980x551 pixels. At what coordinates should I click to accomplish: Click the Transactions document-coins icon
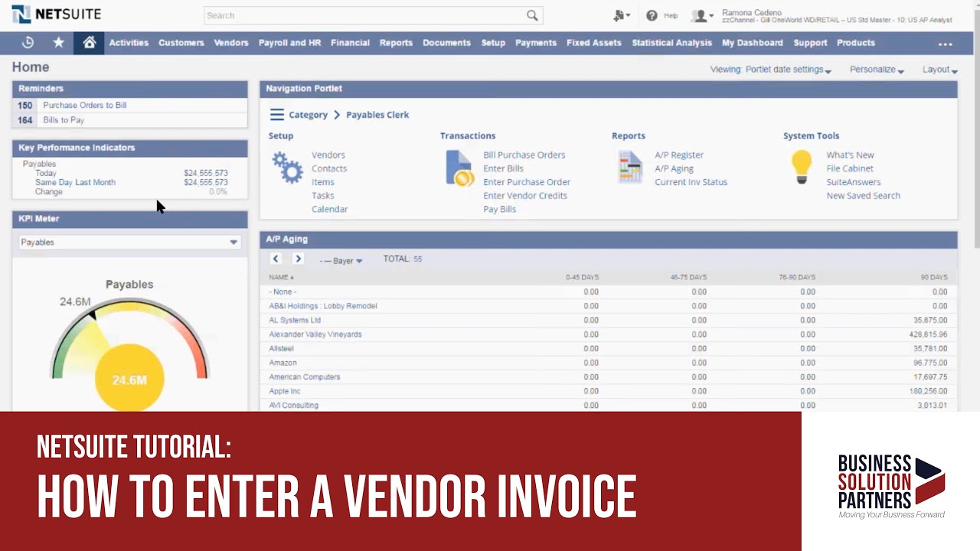[460, 168]
